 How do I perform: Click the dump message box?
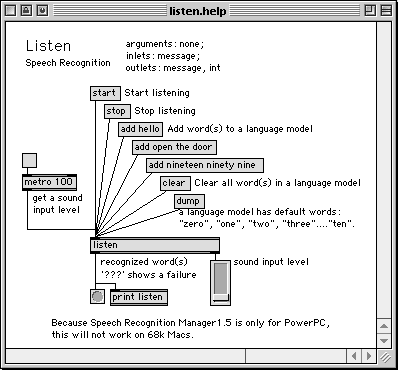point(189,201)
